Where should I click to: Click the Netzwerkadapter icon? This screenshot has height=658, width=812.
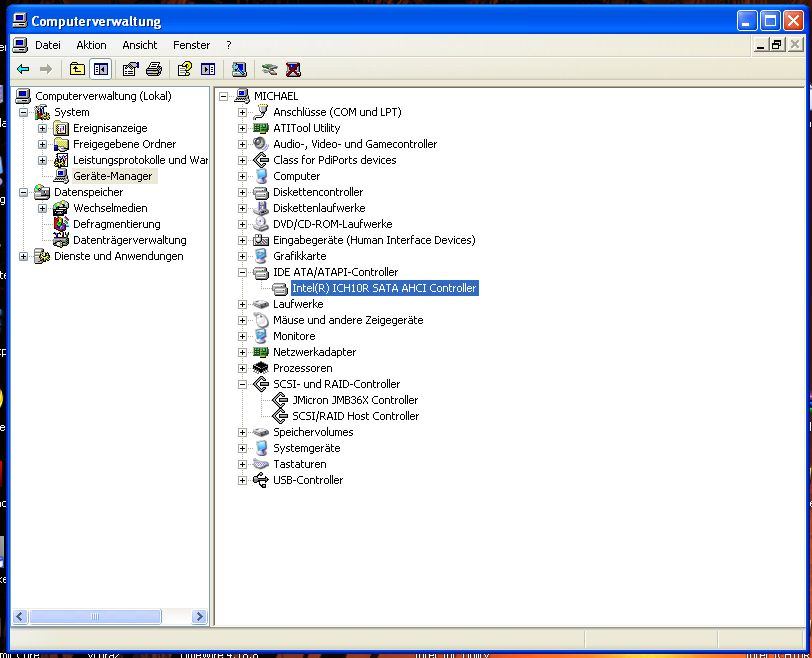tap(260, 352)
